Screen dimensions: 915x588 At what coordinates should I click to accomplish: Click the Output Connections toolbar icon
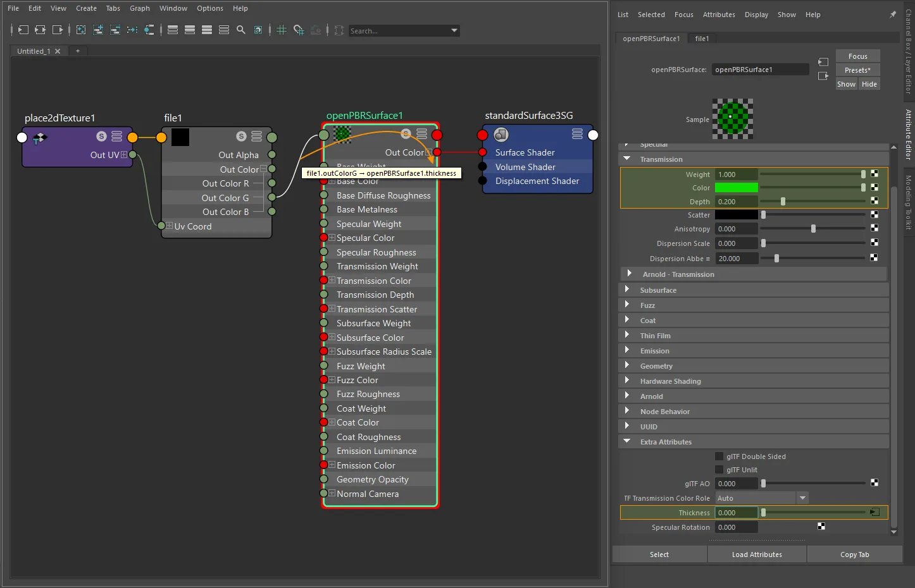[x=57, y=30]
